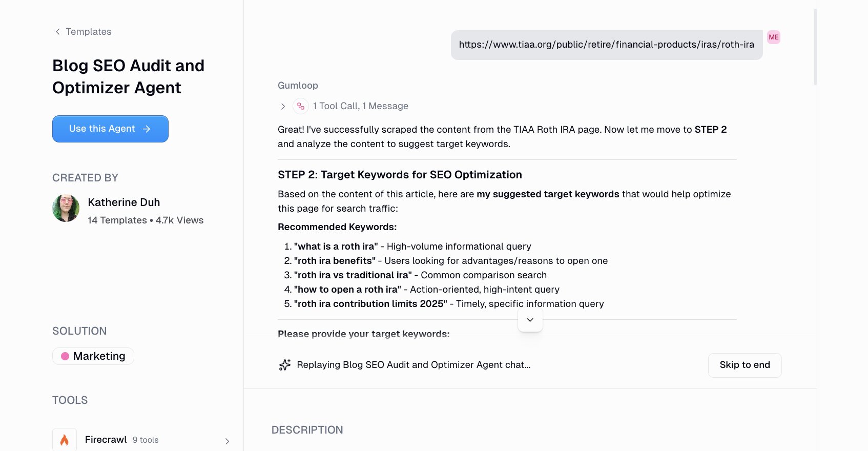Click the Blog SEO Audit and Optimizer title
868x451 pixels.
[x=128, y=76]
